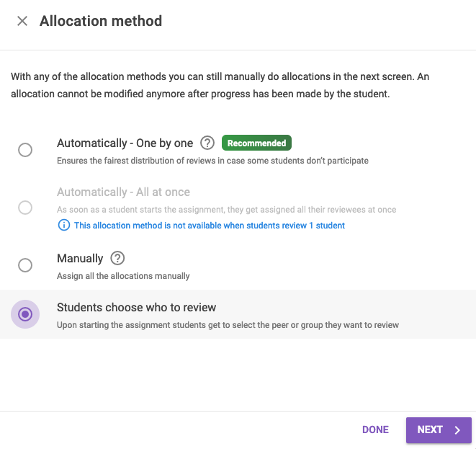Click the 'Automatically - One by one' option label

point(125,143)
